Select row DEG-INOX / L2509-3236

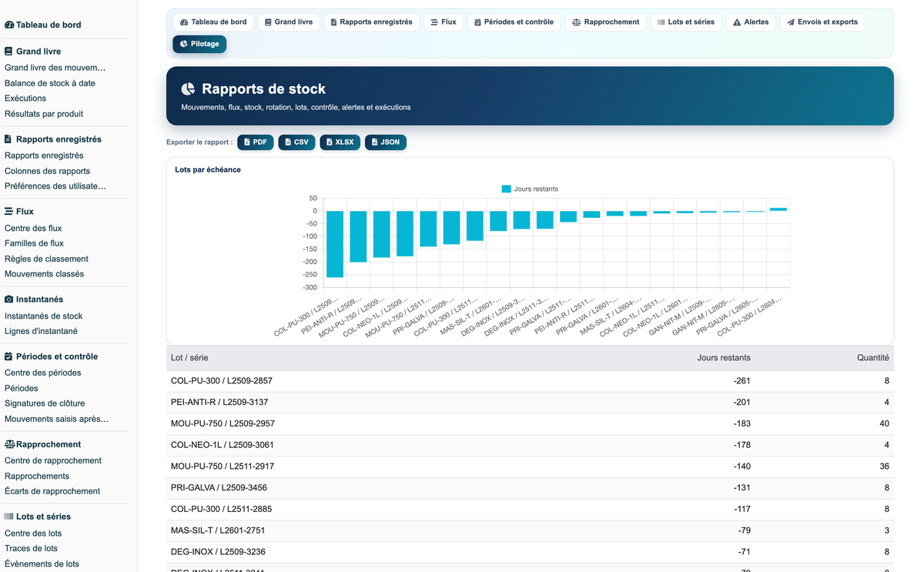[x=530, y=552]
